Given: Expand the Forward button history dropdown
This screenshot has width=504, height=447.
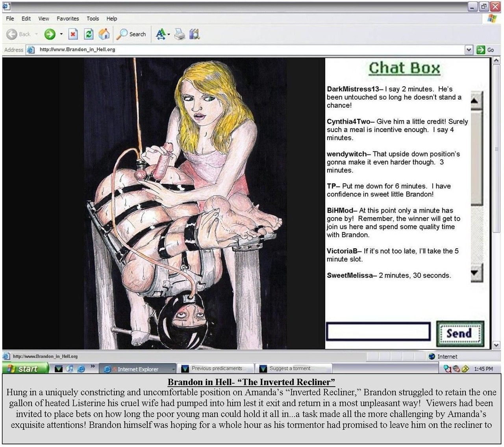Looking at the screenshot, I should (61, 34).
